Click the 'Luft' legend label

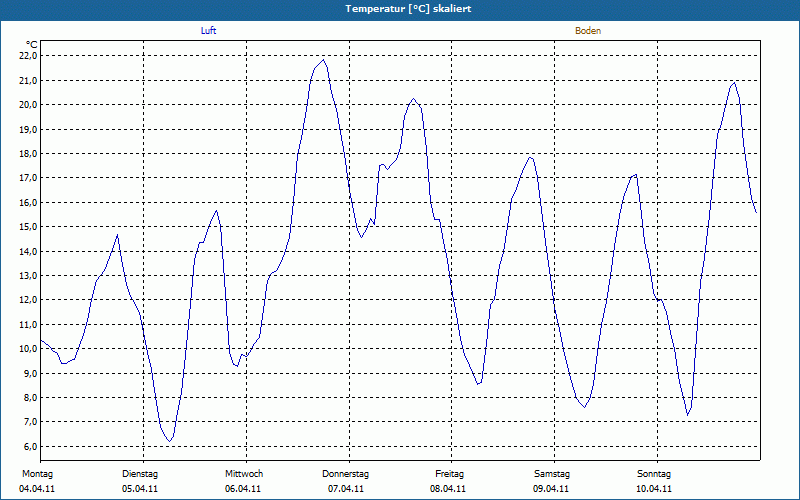tap(208, 31)
